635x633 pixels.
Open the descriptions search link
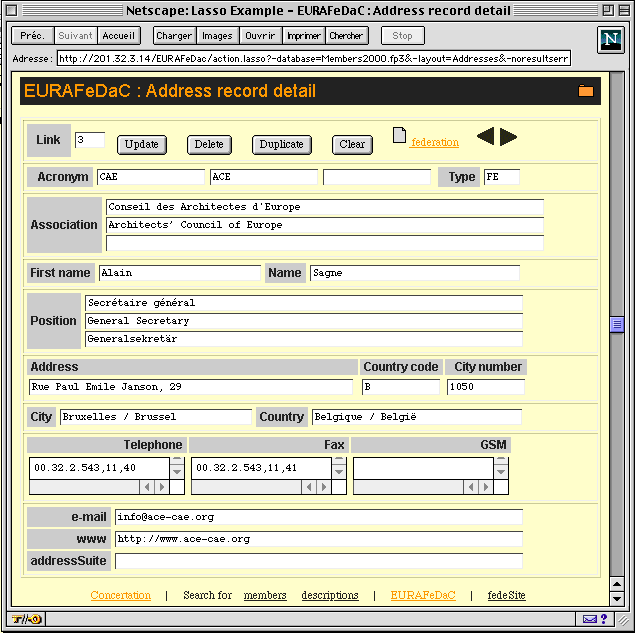tap(330, 595)
